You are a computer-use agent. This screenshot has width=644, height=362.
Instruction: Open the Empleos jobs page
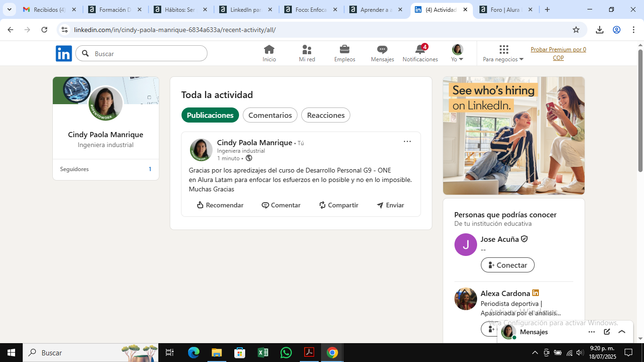[345, 53]
